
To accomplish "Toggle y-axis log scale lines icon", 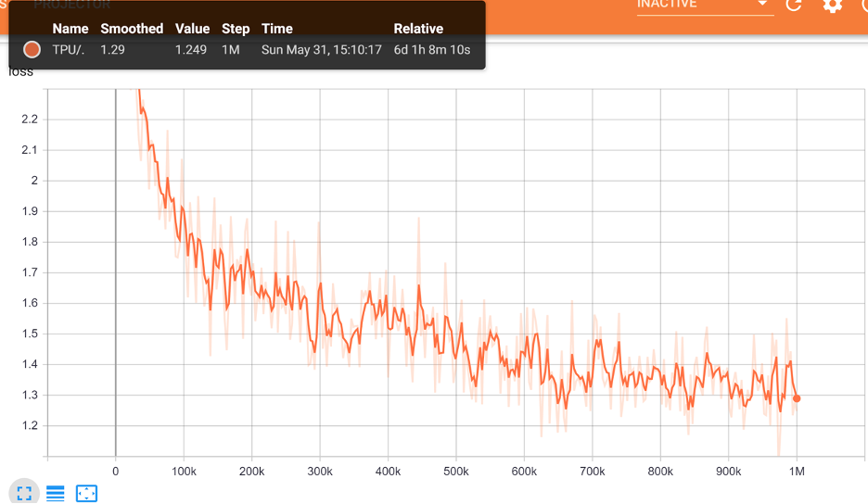I will point(56,493).
